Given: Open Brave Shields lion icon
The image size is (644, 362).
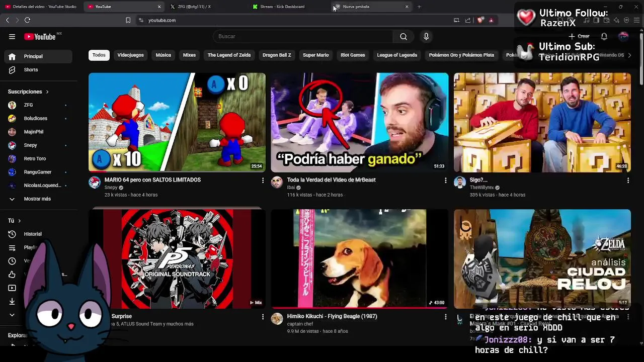Looking at the screenshot, I should click(x=480, y=20).
